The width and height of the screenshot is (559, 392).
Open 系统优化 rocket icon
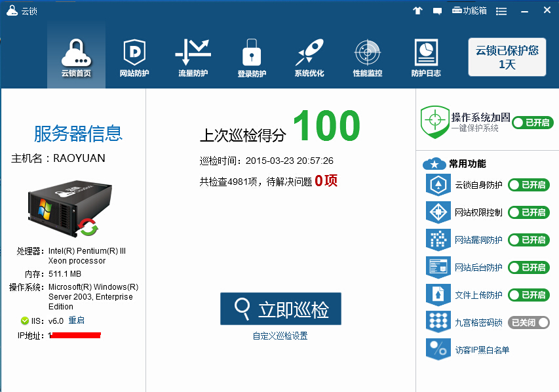[309, 58]
